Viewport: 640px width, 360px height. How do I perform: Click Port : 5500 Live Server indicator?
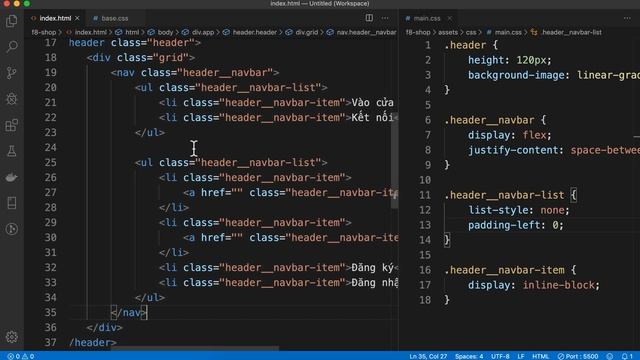[578, 356]
